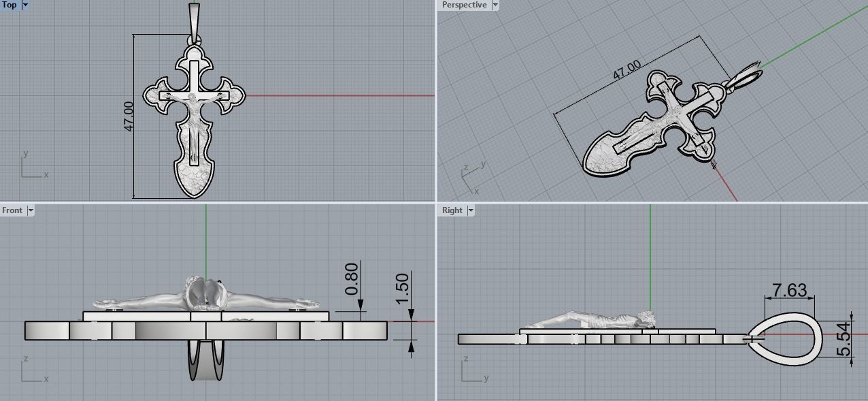This screenshot has width=868, height=401.
Task: Pick the bail at top of cross in Top view
Action: pos(195,22)
